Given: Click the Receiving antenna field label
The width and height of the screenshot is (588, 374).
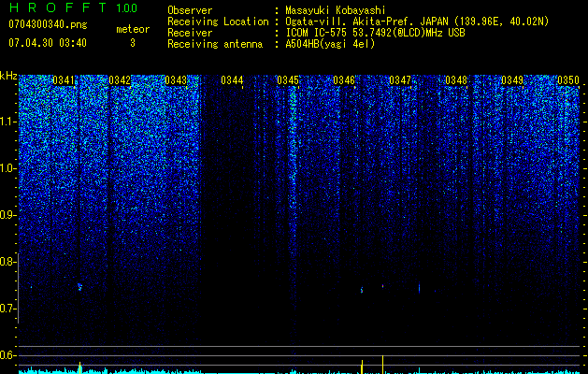Looking at the screenshot, I should click(215, 44).
